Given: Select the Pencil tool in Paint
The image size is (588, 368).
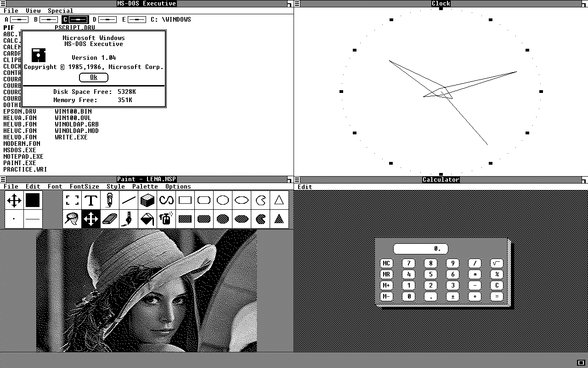Looking at the screenshot, I should coord(110,200).
